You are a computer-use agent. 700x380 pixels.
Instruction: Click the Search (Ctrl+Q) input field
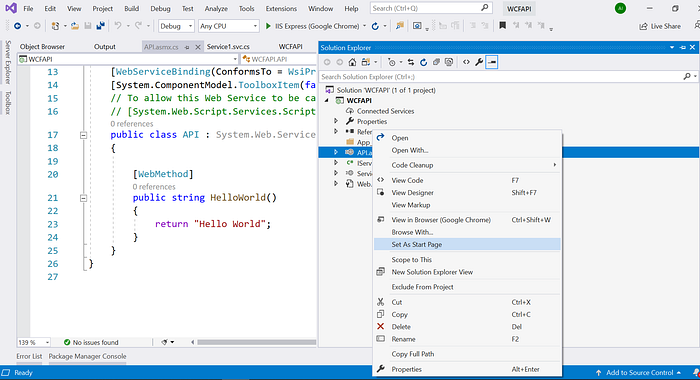(431, 8)
